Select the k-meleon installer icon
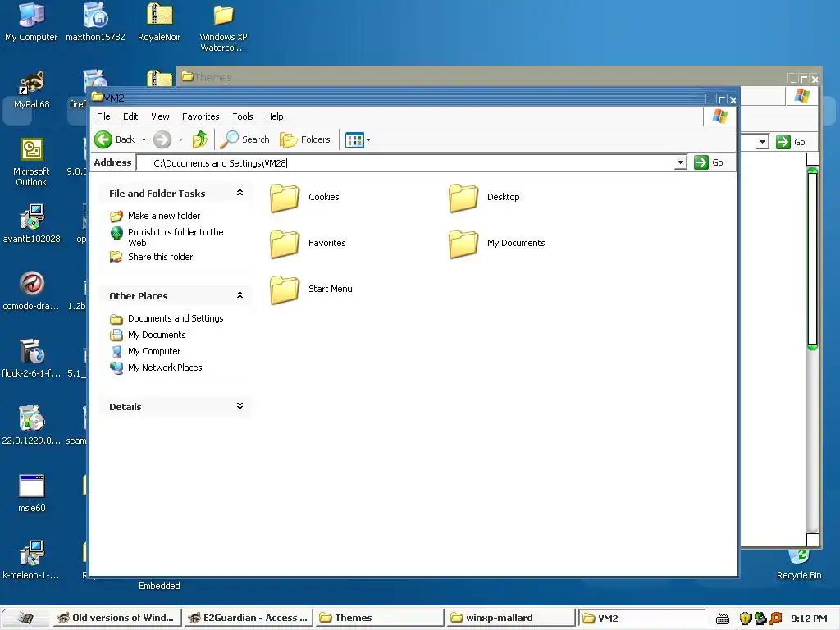840x630 pixels. click(32, 560)
